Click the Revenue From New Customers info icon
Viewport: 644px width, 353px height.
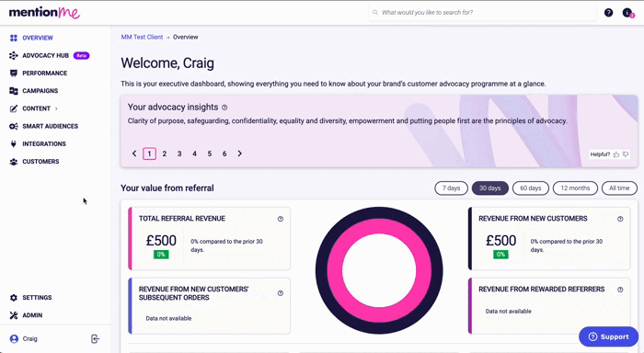[620, 219]
